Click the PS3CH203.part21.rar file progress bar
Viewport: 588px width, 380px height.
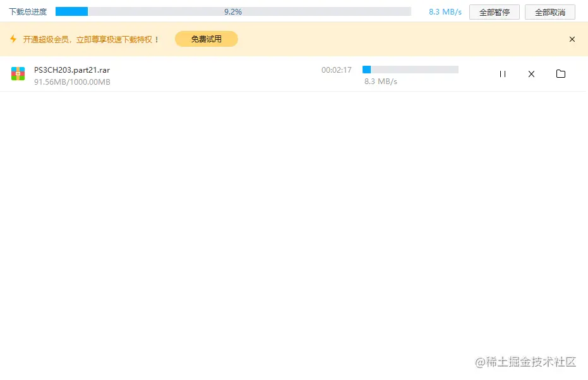[x=411, y=70]
